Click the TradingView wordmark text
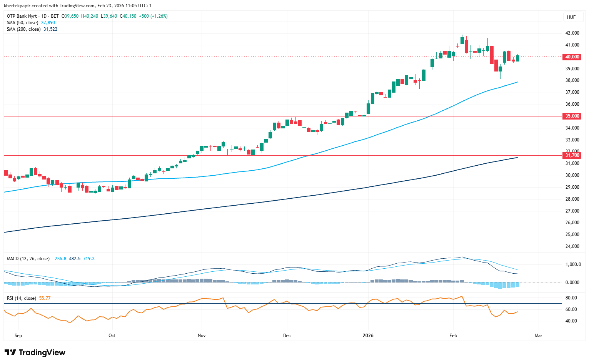 [x=42, y=352]
